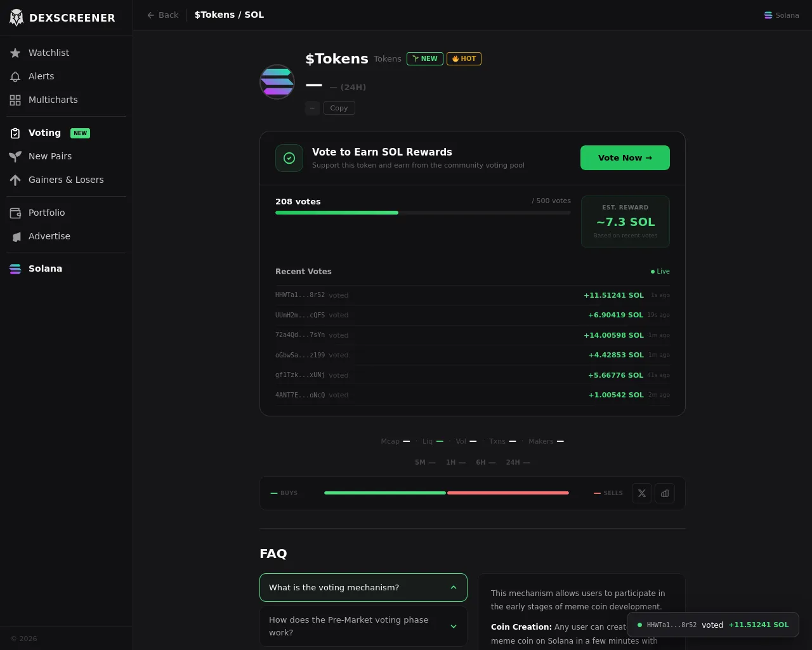Open Voting clipboard icon

[15, 133]
